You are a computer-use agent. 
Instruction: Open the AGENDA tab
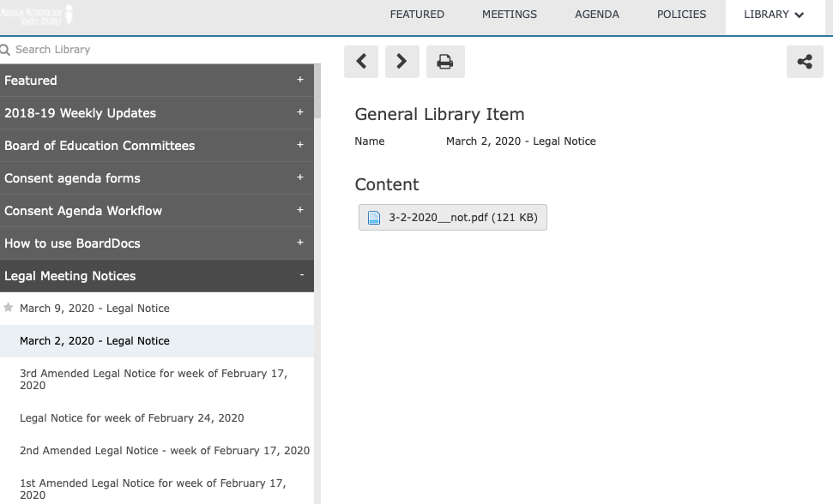(x=596, y=15)
